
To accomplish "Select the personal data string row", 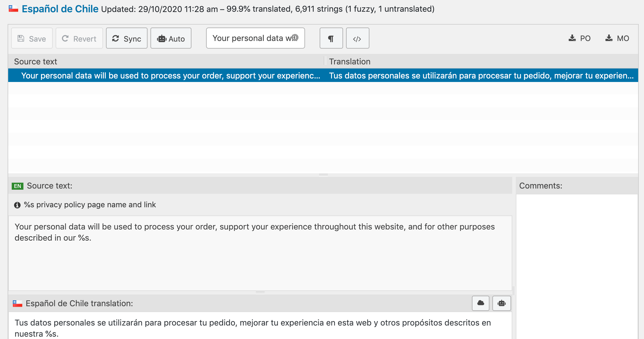I will pyautogui.click(x=323, y=76).
